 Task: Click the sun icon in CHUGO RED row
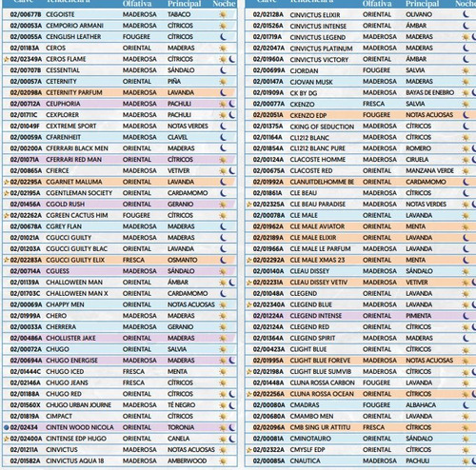[223, 394]
